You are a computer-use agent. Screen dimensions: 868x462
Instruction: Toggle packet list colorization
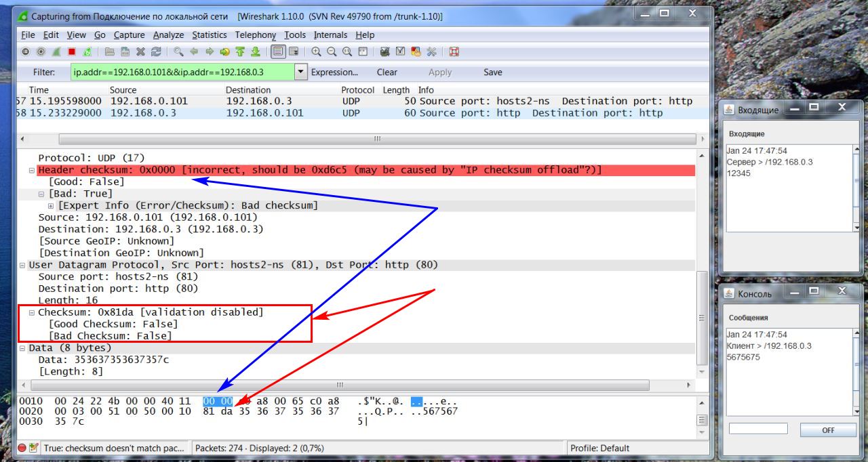pyautogui.click(x=278, y=51)
